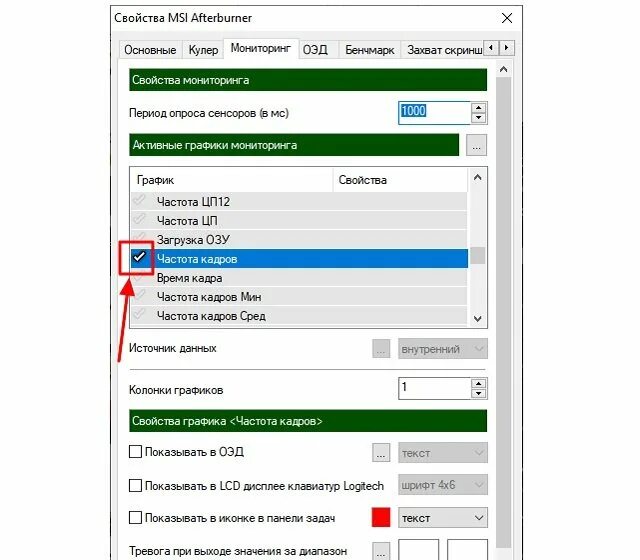Click the first alarm range value field
The width and height of the screenshot is (640, 560).
418,550
